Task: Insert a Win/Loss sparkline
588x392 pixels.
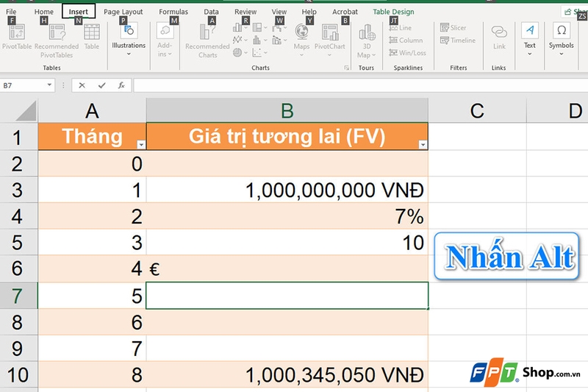Action: pyautogui.click(x=407, y=53)
